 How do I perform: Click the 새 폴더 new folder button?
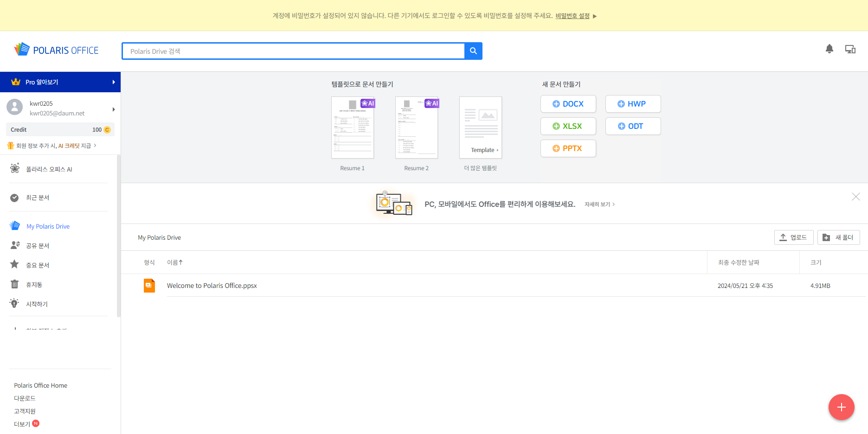(x=839, y=237)
